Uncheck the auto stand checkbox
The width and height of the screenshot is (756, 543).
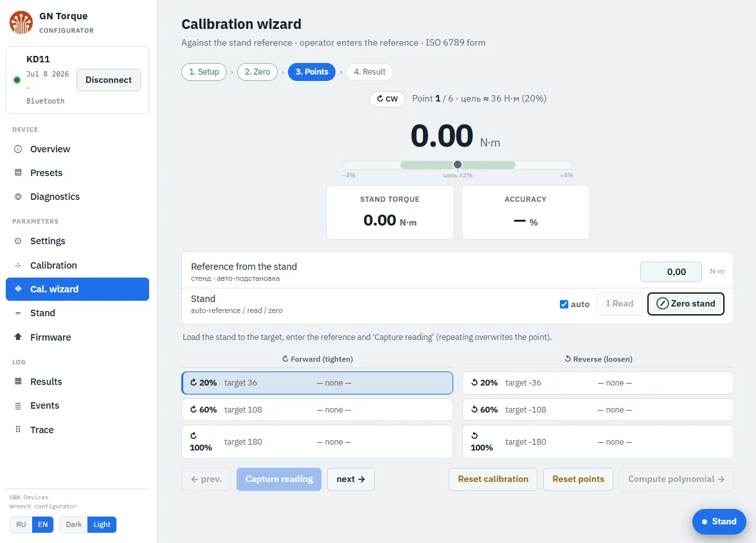(x=564, y=304)
